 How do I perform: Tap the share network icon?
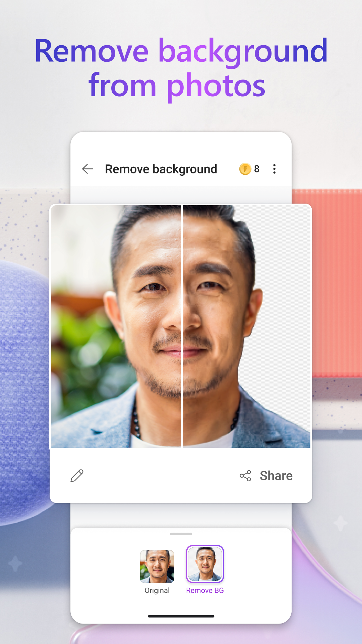pos(245,476)
